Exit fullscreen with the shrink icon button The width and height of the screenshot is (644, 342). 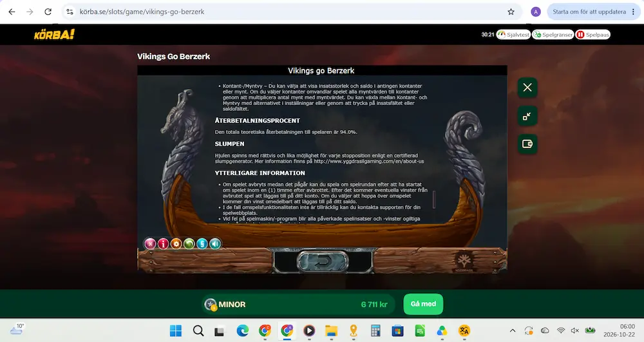pos(527,116)
